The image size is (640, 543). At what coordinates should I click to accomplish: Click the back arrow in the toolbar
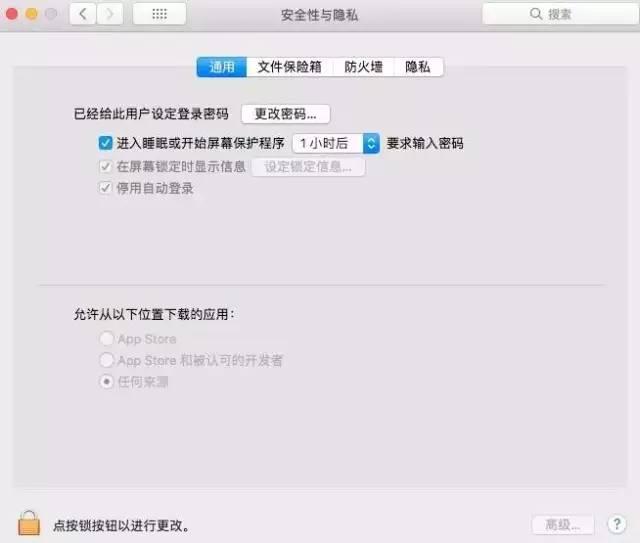pyautogui.click(x=83, y=14)
